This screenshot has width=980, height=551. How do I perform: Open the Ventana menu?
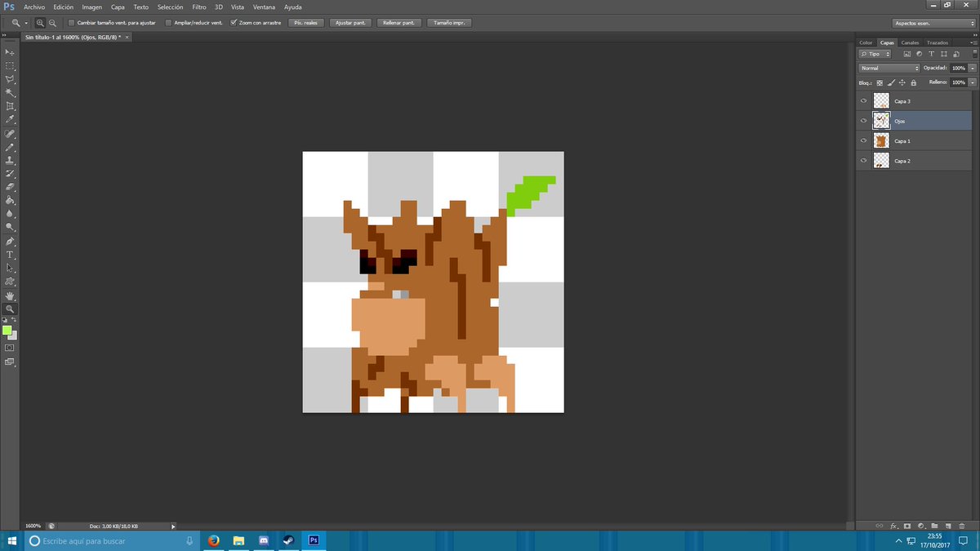coord(264,7)
